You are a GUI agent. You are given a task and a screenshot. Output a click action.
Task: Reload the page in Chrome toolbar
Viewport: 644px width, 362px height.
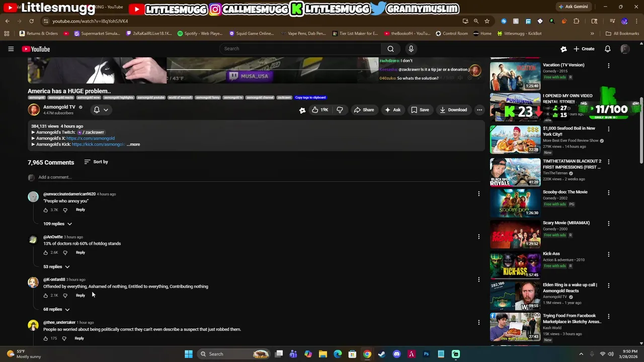31,21
